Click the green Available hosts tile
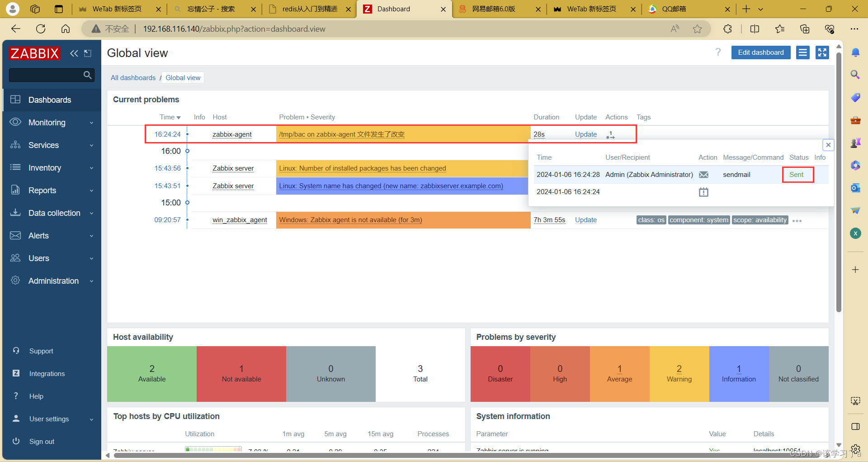Image resolution: width=868 pixels, height=462 pixels. click(x=152, y=374)
